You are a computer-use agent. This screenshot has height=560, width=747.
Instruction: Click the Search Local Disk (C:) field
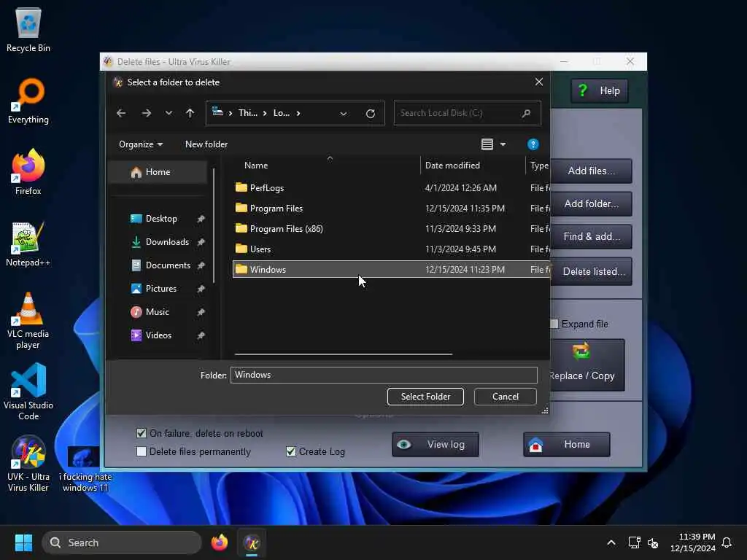[x=467, y=113]
